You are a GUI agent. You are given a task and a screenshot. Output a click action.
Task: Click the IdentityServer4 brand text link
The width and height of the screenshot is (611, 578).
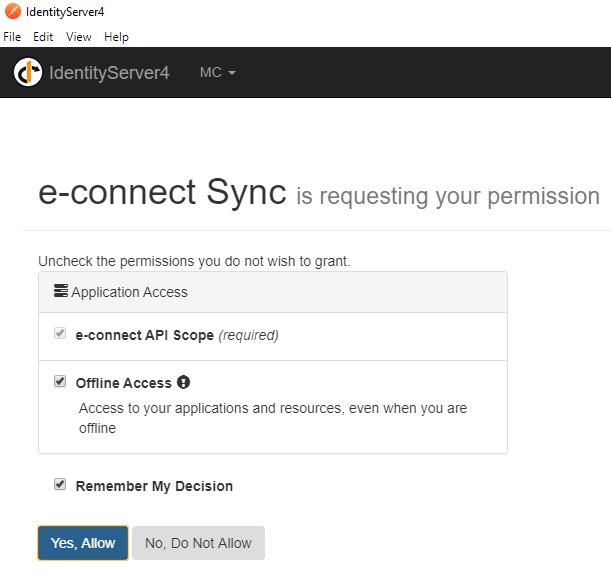pos(109,73)
